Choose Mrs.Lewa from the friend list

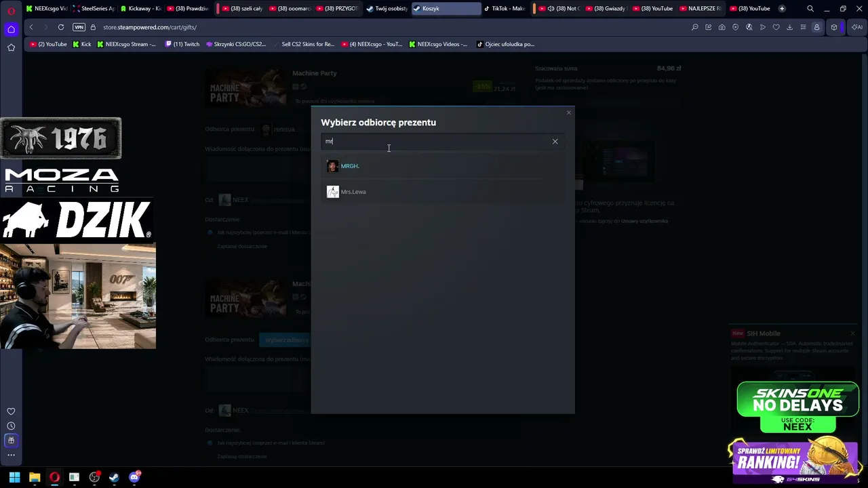[x=442, y=192]
